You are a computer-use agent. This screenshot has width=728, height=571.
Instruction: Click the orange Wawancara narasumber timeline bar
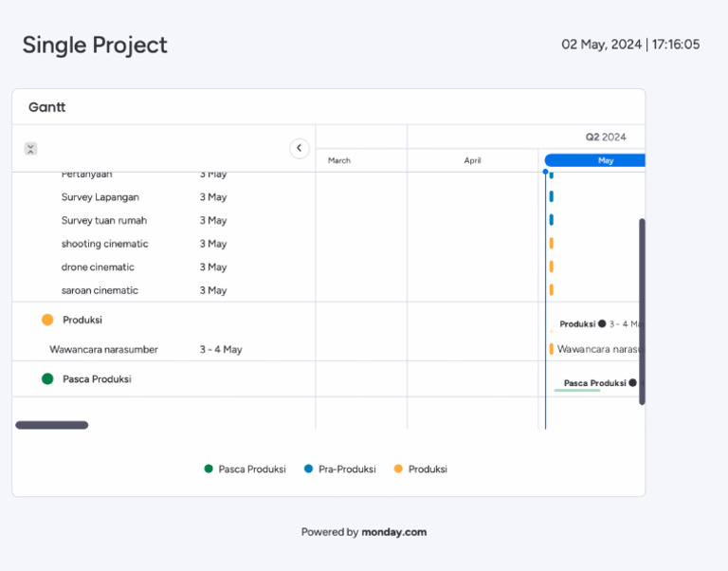pyautogui.click(x=552, y=349)
